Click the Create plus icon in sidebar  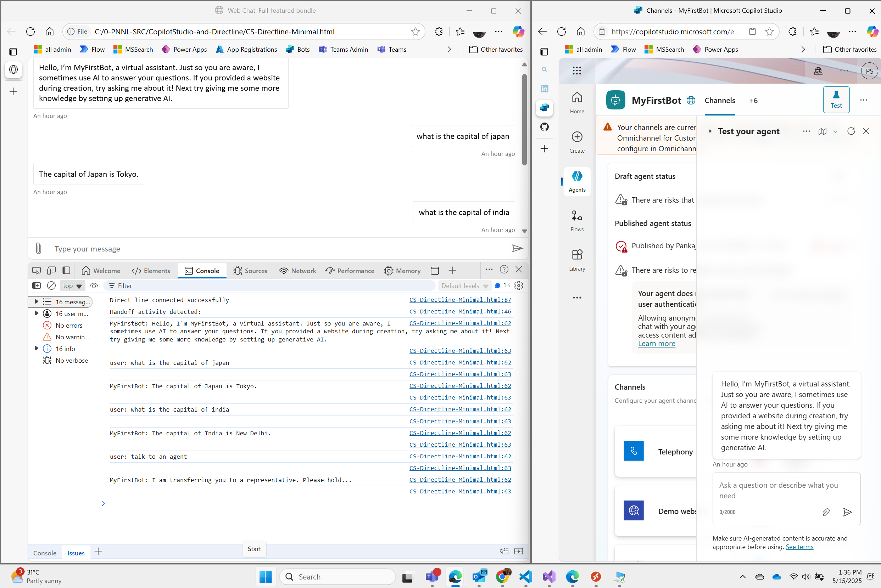[577, 137]
